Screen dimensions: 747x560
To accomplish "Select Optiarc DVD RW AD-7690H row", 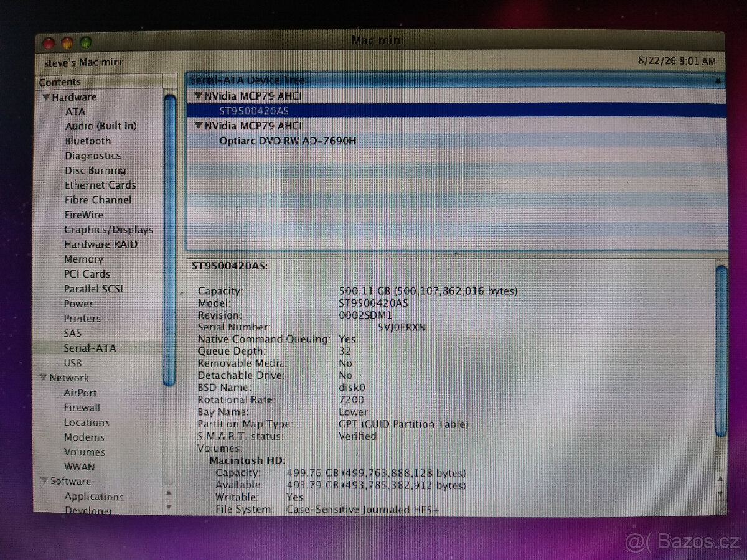I will 456,141.
